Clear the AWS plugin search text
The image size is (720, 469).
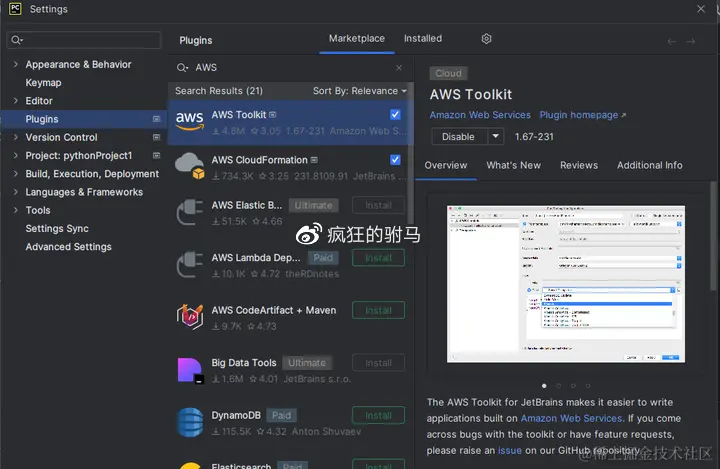399,68
